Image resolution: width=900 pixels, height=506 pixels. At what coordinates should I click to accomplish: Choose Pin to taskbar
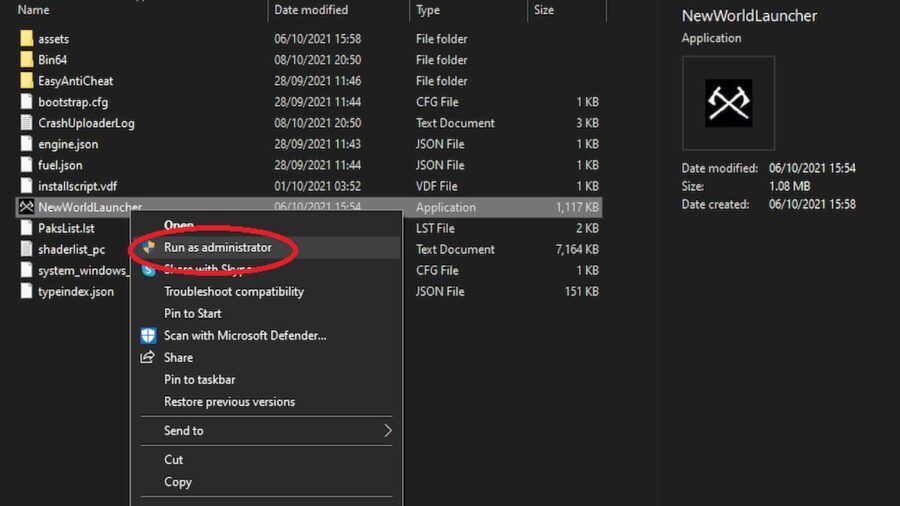(199, 380)
